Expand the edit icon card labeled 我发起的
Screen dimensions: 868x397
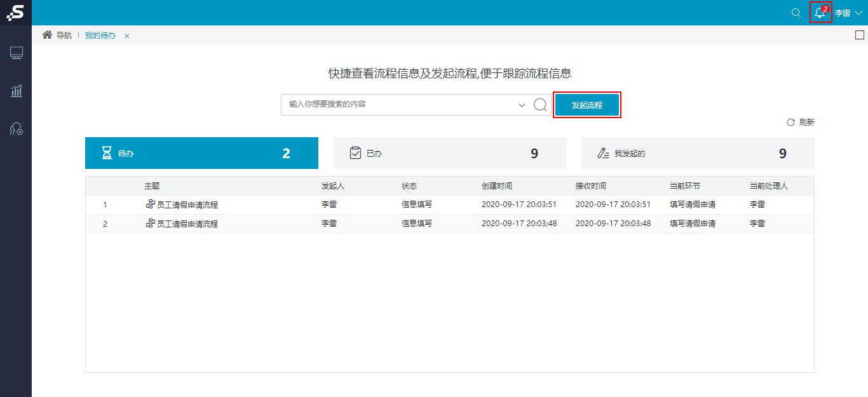[x=602, y=152]
